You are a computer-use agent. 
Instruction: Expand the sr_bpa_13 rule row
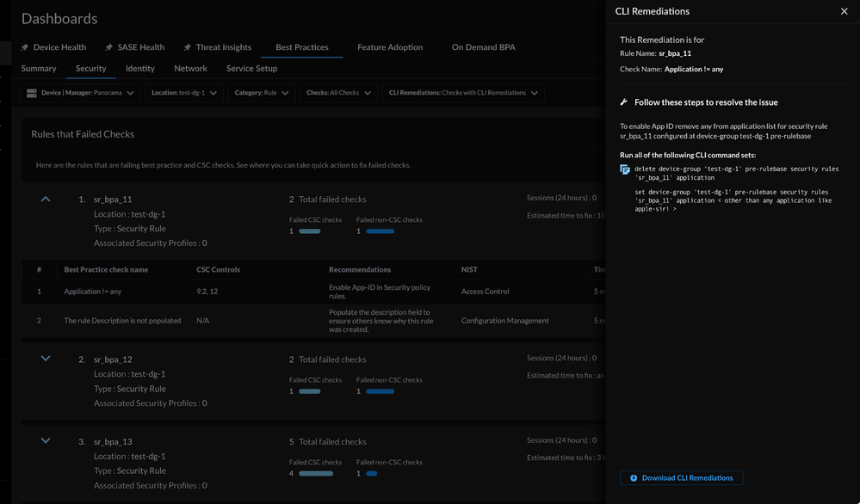click(46, 441)
